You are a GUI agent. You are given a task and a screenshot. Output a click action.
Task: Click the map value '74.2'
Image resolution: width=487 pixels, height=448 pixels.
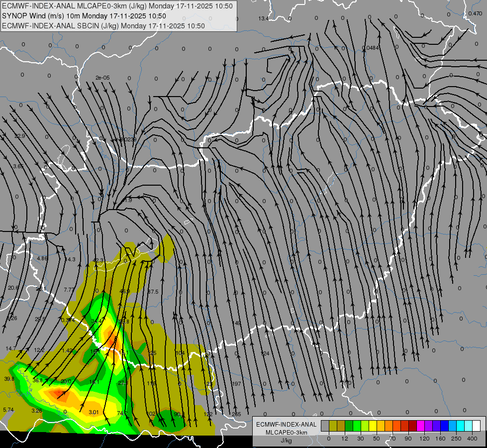122,413
